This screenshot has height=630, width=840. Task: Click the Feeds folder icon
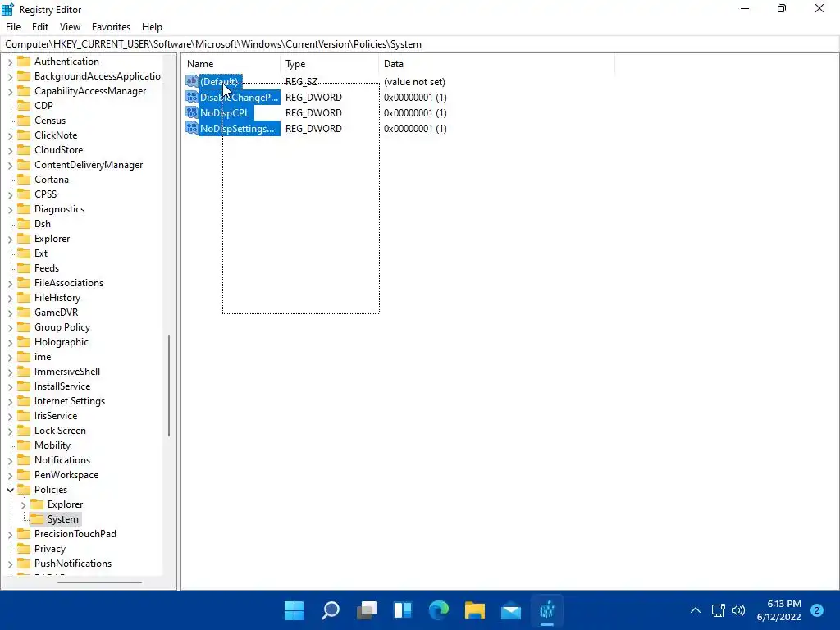[24, 268]
